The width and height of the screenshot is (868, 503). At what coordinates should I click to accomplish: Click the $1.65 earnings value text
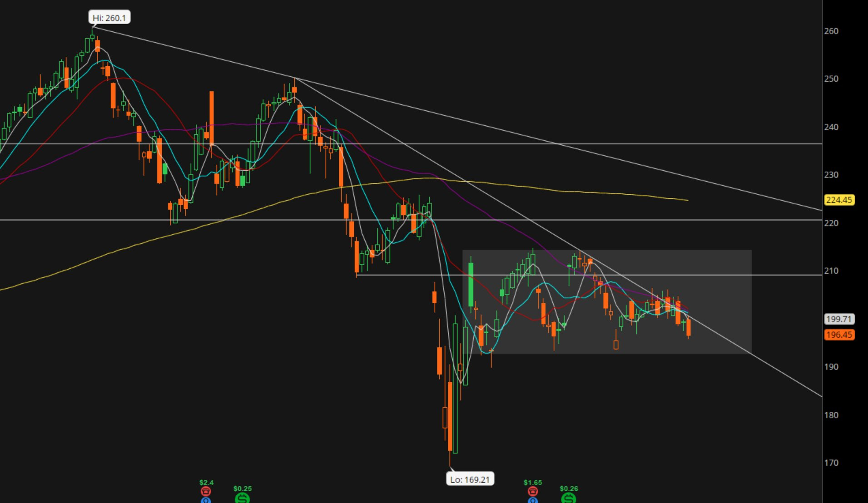click(x=533, y=483)
